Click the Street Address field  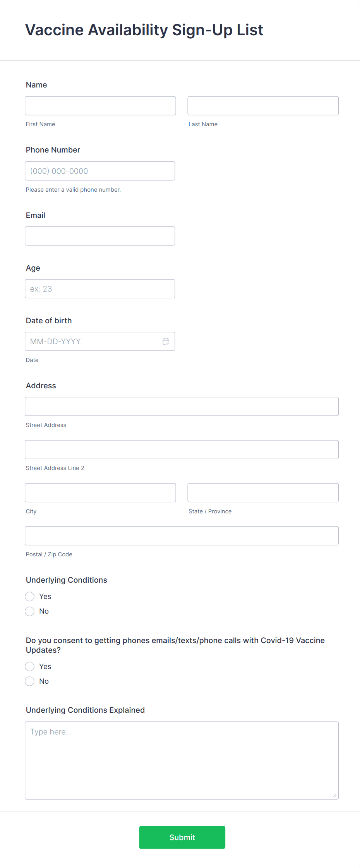coord(182,406)
